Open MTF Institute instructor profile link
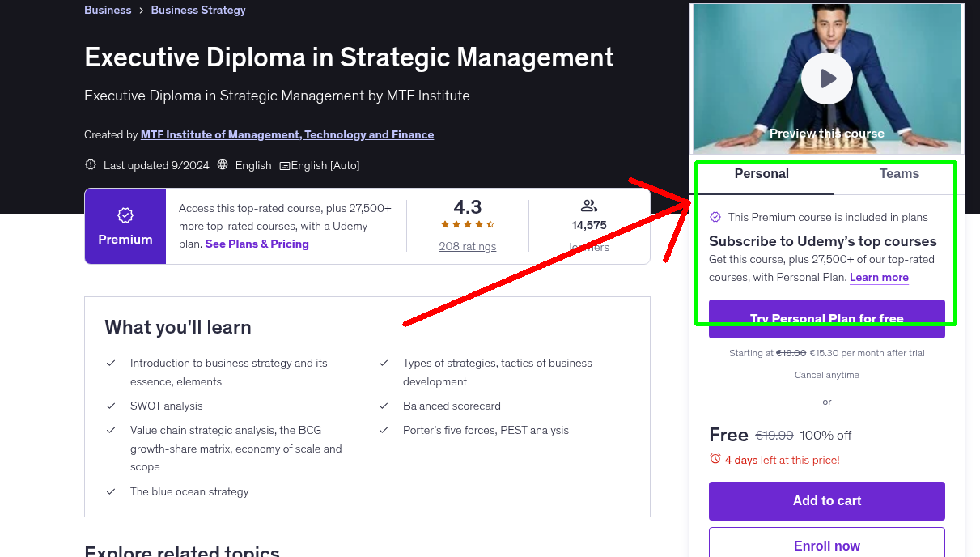This screenshot has height=557, width=980. click(x=287, y=134)
